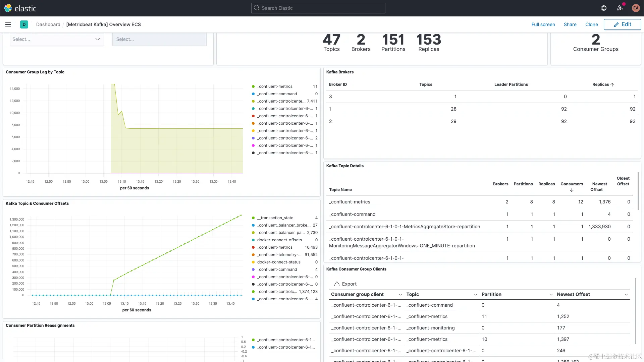
Task: Hide the __transaction_state series via its legend dot
Action: [253, 218]
